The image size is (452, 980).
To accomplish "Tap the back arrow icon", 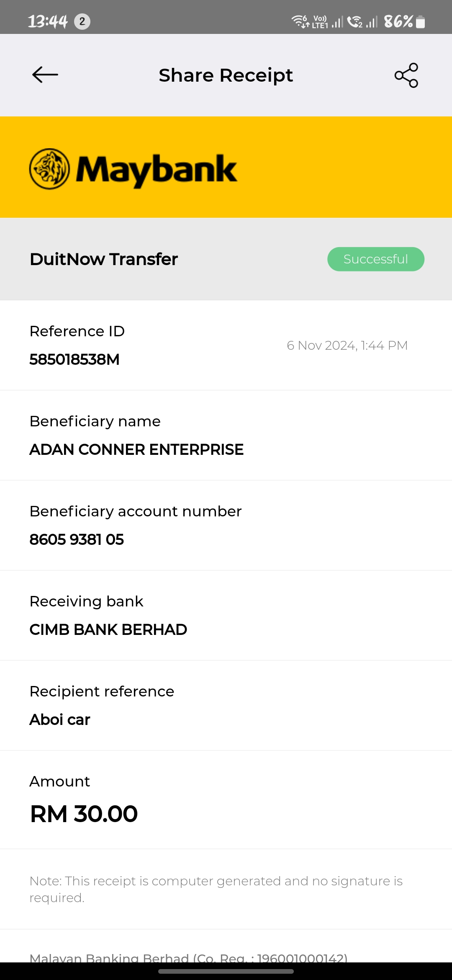I will 45,75.
